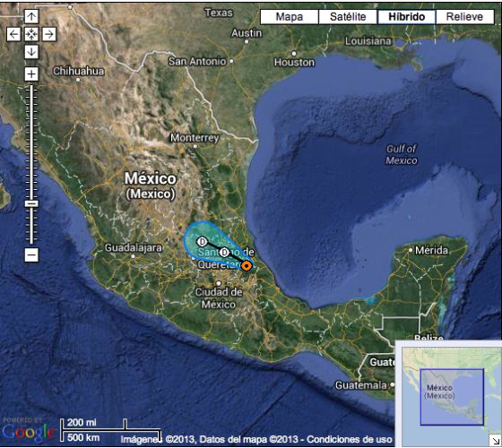Click the Austin city label

tap(247, 33)
